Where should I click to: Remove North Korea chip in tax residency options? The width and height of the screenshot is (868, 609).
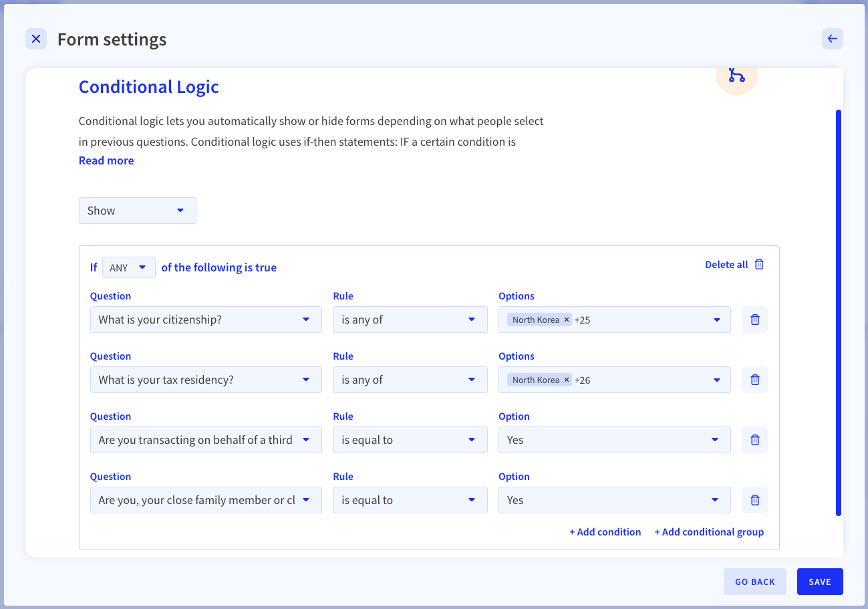click(x=567, y=380)
